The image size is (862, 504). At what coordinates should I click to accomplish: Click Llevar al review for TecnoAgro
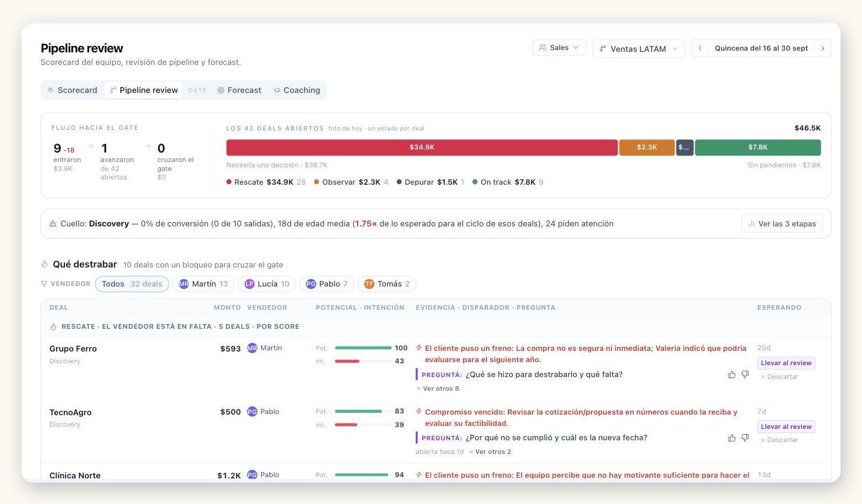786,427
